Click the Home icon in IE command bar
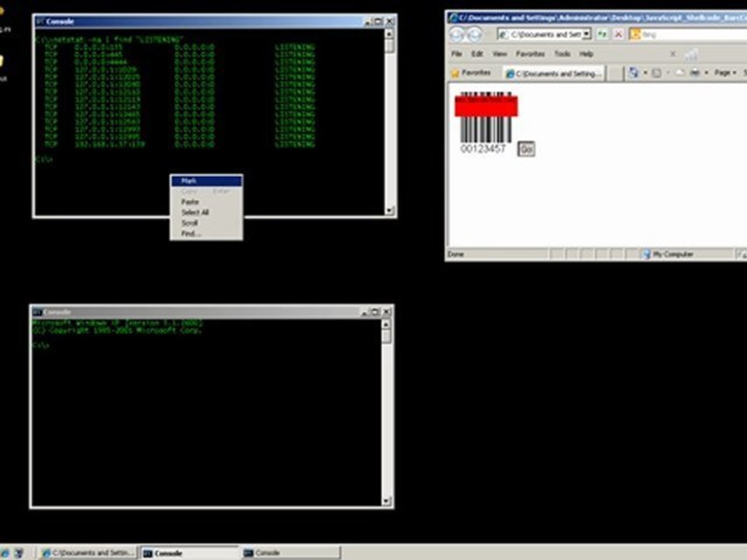 coord(633,73)
